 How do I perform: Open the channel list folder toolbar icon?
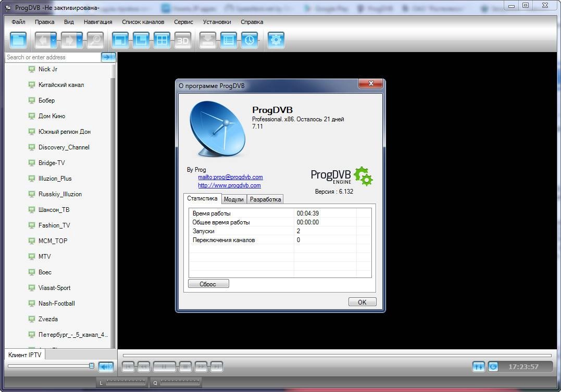pyautogui.click(x=18, y=40)
